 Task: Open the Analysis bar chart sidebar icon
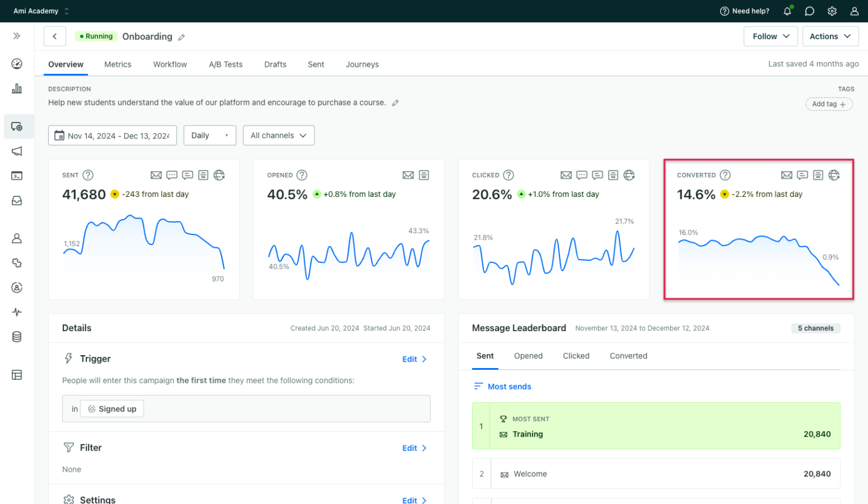pos(17,88)
